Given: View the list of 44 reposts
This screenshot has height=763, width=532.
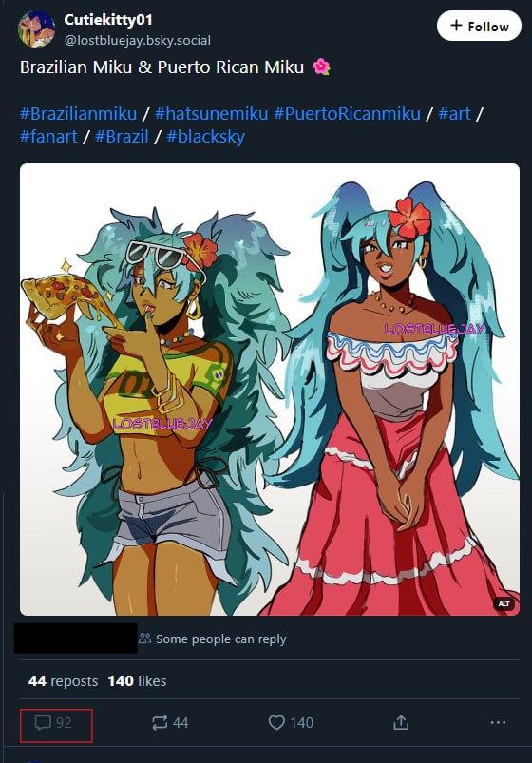Looking at the screenshot, I should [64, 680].
